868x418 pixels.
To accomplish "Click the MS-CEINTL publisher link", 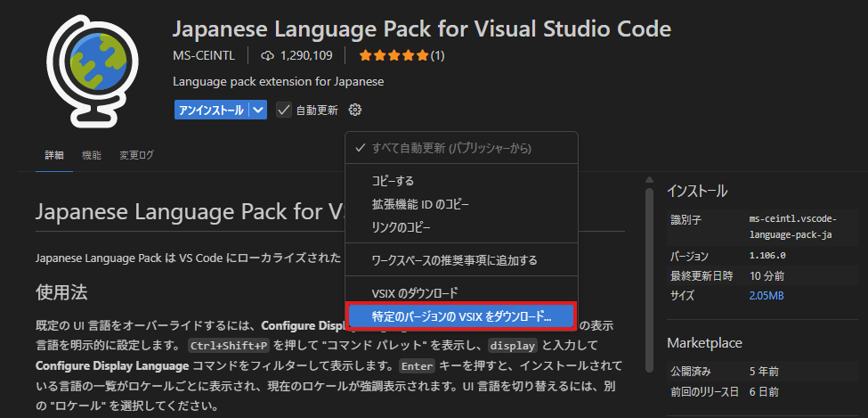I will [x=204, y=56].
